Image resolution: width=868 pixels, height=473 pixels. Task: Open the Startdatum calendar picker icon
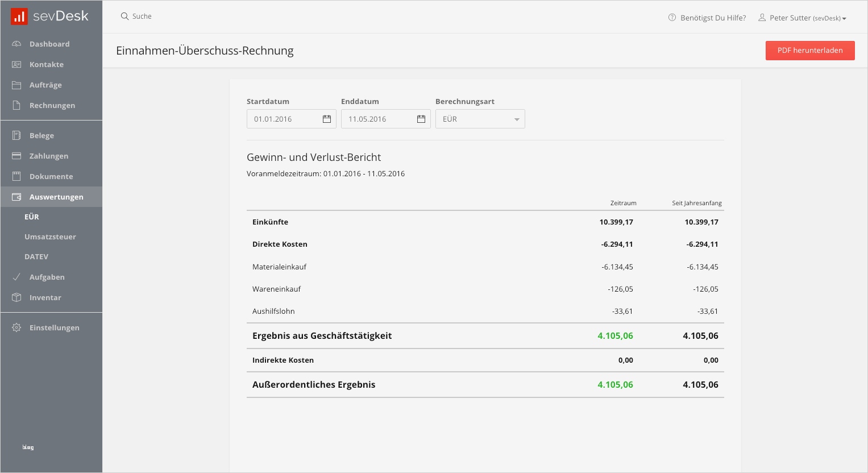[327, 119]
